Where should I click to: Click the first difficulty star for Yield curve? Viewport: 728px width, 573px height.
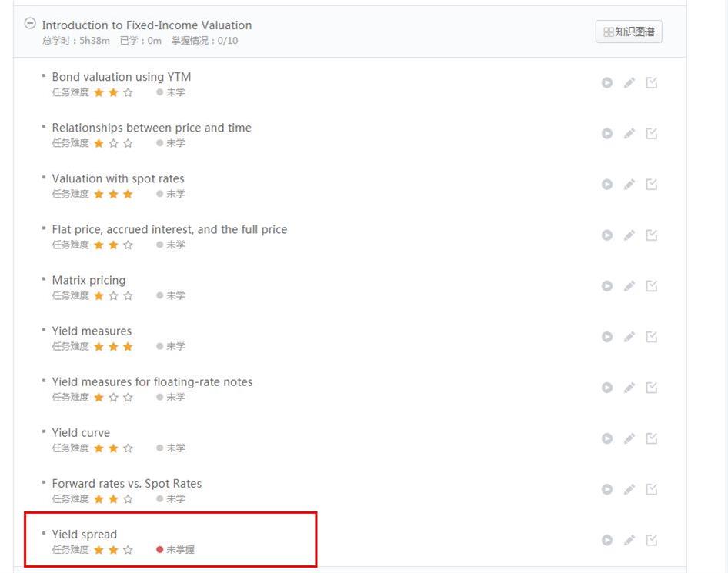click(x=99, y=448)
